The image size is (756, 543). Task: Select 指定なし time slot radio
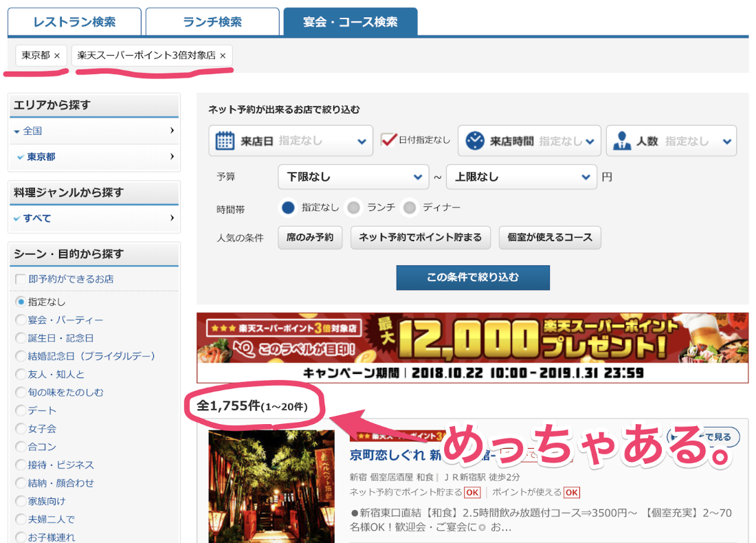click(x=288, y=208)
